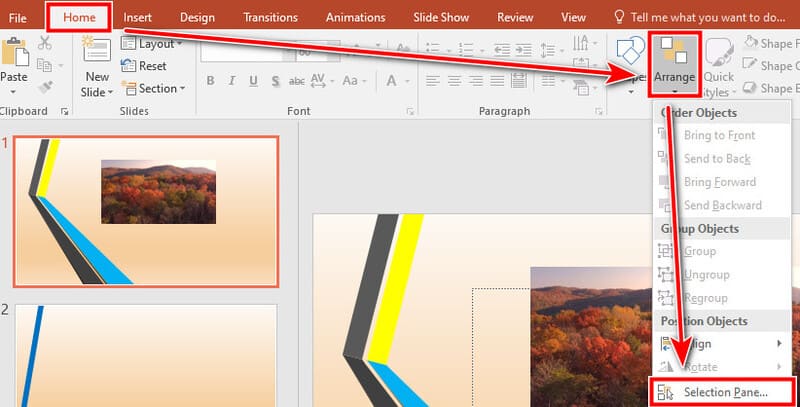
Task: Switch to the Transitions tab
Action: [x=270, y=17]
